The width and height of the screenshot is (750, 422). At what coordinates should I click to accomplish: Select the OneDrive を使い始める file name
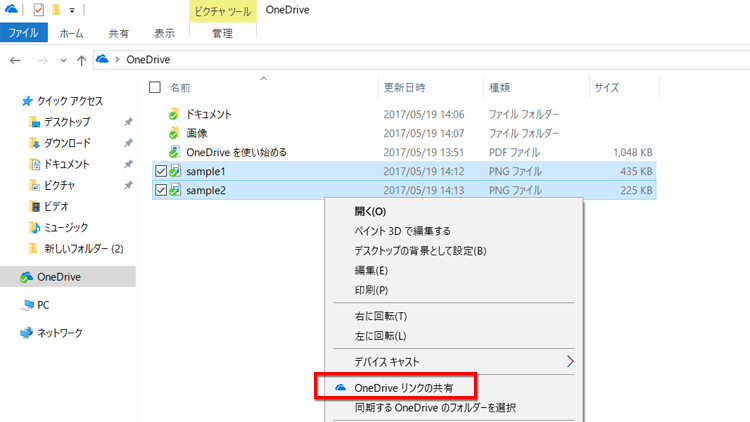coord(236,153)
